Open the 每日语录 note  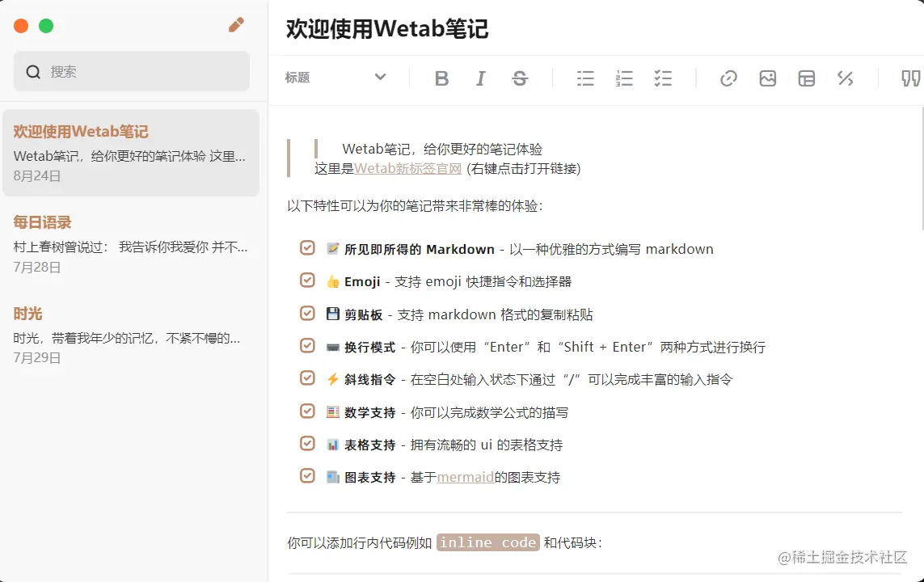point(131,244)
